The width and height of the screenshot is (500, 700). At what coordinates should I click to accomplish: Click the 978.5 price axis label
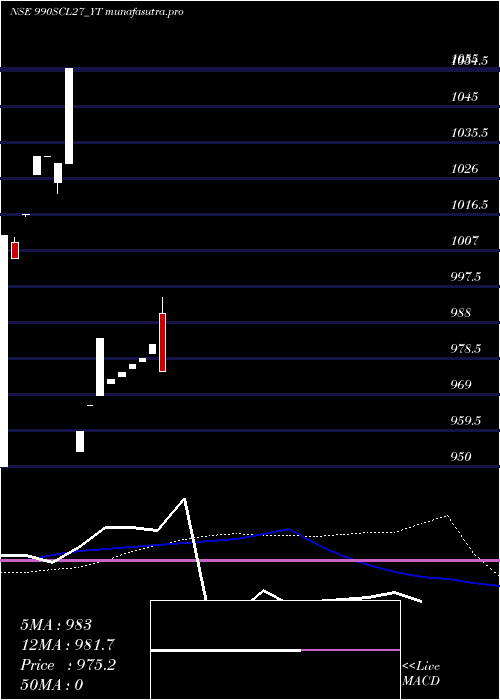(466, 349)
